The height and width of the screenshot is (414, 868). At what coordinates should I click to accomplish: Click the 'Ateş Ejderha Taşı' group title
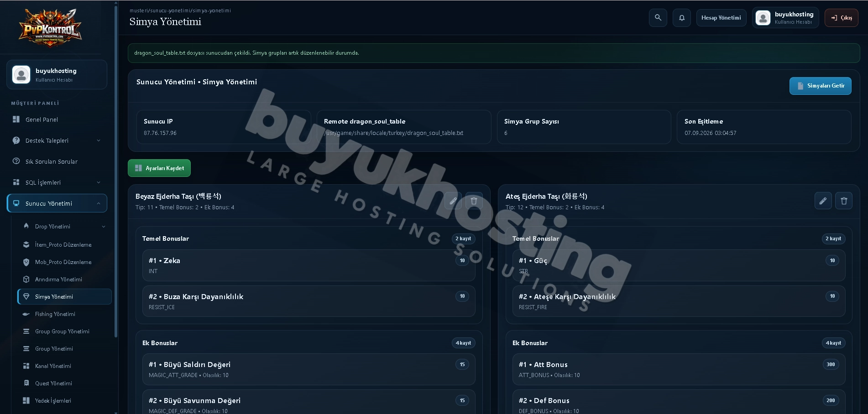tap(546, 197)
